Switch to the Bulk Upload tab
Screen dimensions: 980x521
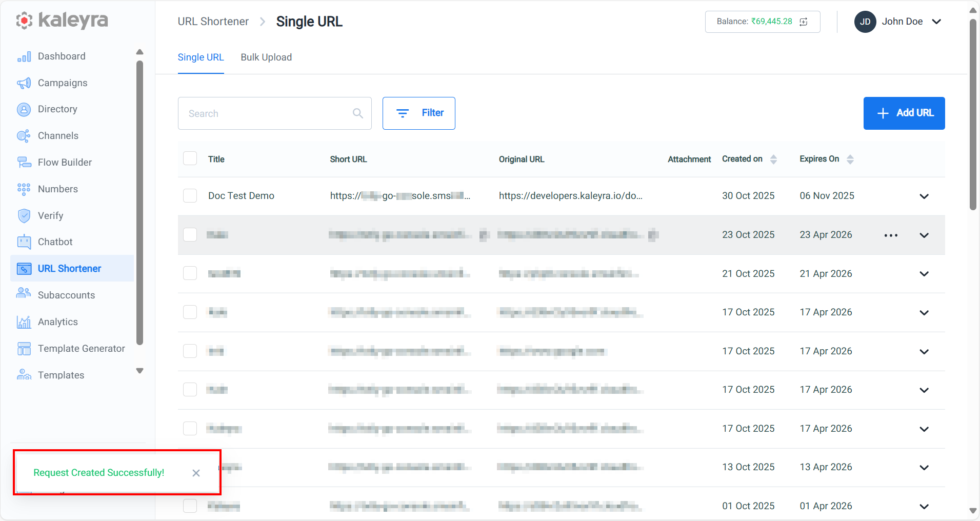click(266, 57)
